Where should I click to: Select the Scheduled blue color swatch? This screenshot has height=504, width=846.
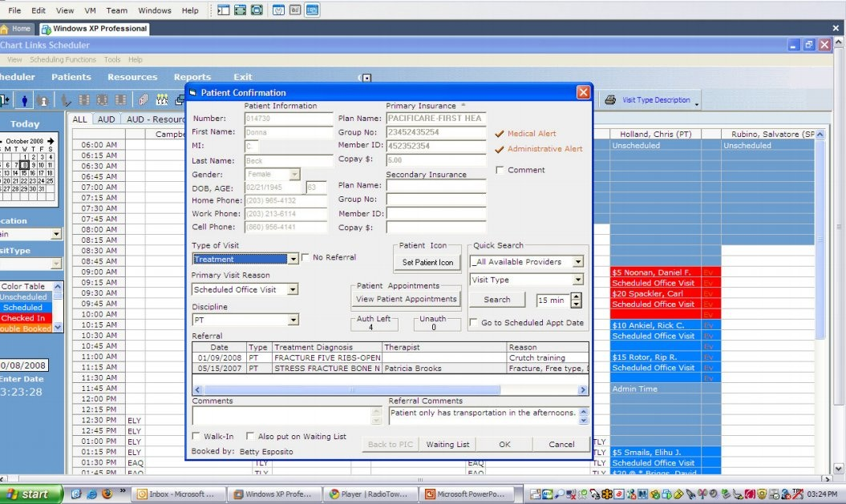pyautogui.click(x=26, y=307)
